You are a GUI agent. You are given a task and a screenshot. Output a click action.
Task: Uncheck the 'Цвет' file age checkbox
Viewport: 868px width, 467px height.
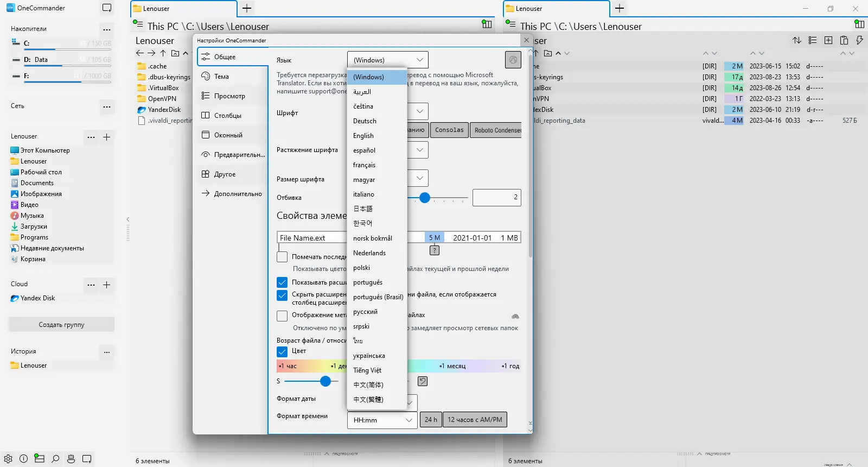(x=282, y=351)
